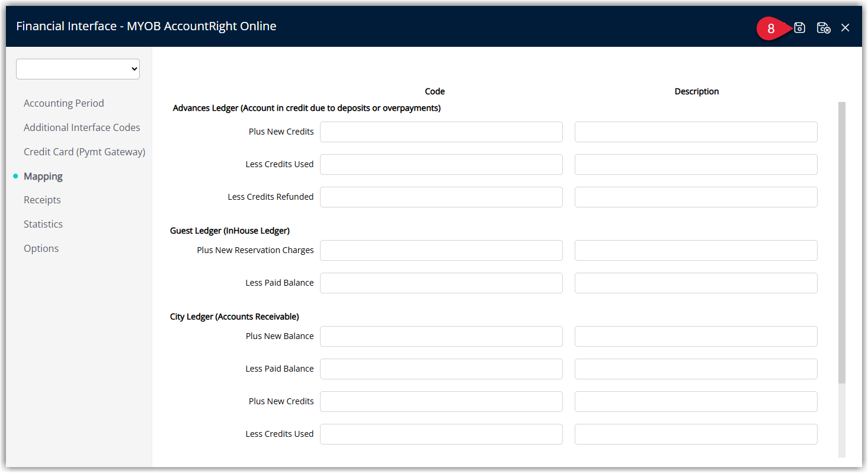Select Credit Card (Pymt Gateway) section
Image resolution: width=868 pixels, height=473 pixels.
coord(84,152)
